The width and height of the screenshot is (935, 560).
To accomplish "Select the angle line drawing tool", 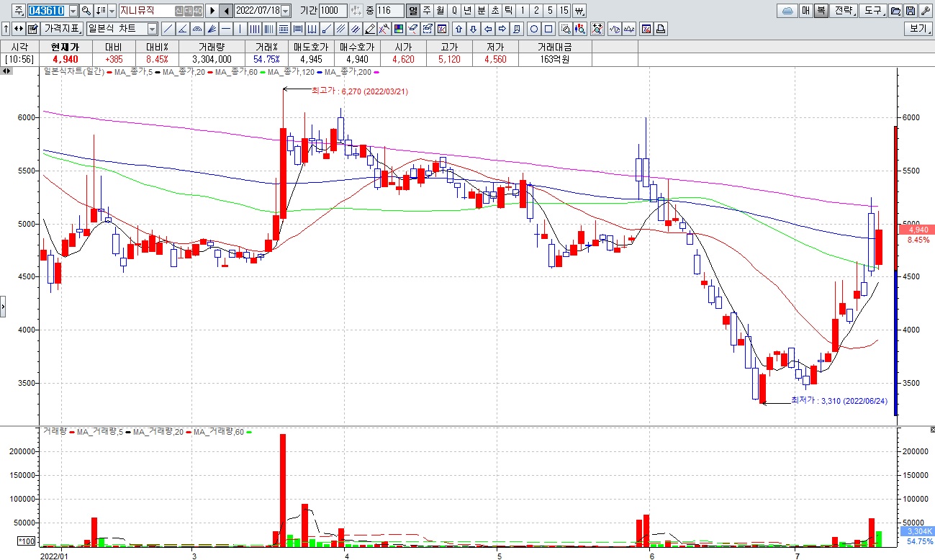I will 182,29.
